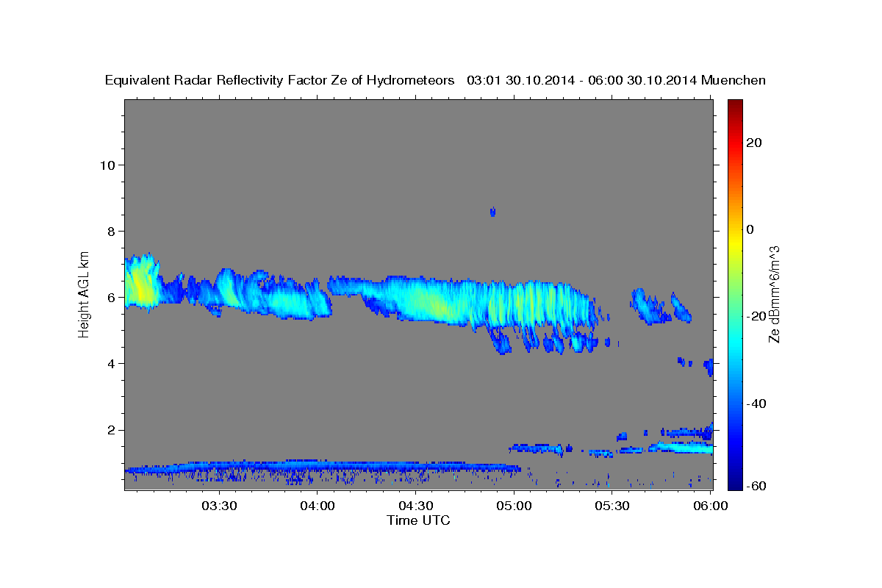Click the isolated echo at 8.5 km height
Screen dimensions: 882x588
click(492, 212)
